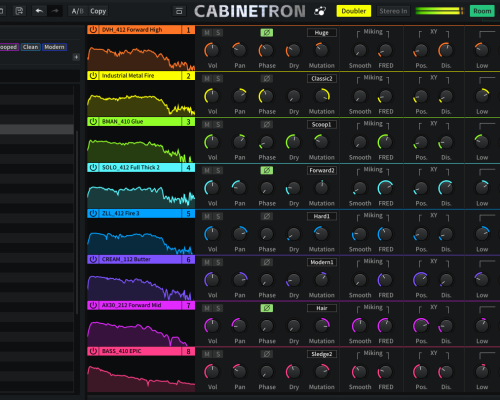The image size is (500, 400).
Task: Click the output level meter at the top
Action: click(439, 11)
